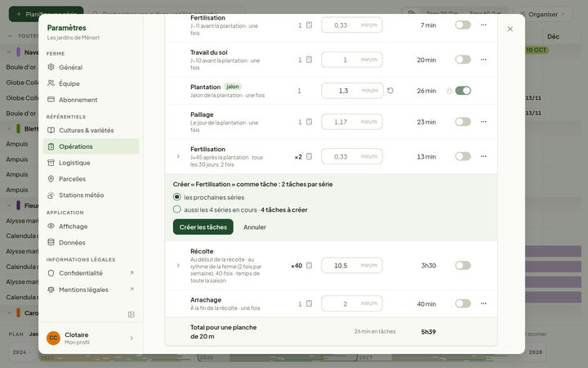Image resolution: width=588 pixels, height=368 pixels.
Task: Toggle task switch for first Fertilisation row
Action: tap(463, 25)
